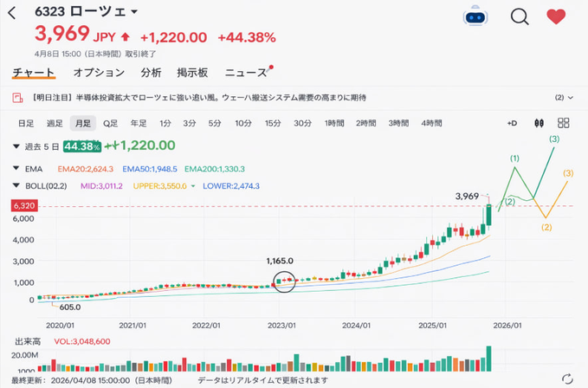
Task: Open the dropdown arrow after UPPER value
Action: pos(193,186)
